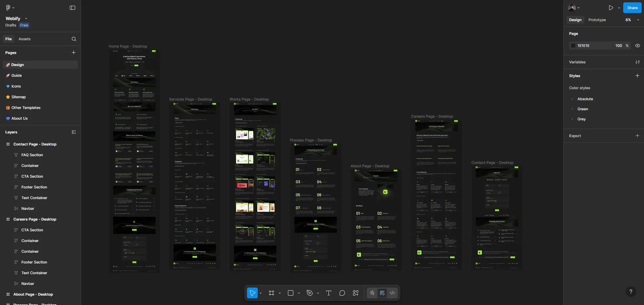Click the Share button
Viewport: 644px width, 305px height.
(x=632, y=7)
